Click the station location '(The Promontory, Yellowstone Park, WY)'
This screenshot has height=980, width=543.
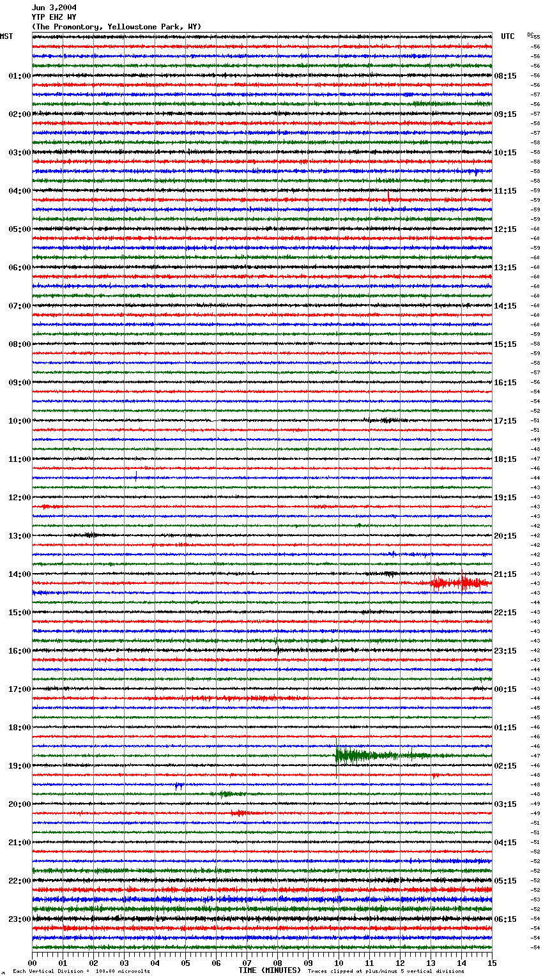tap(116, 27)
